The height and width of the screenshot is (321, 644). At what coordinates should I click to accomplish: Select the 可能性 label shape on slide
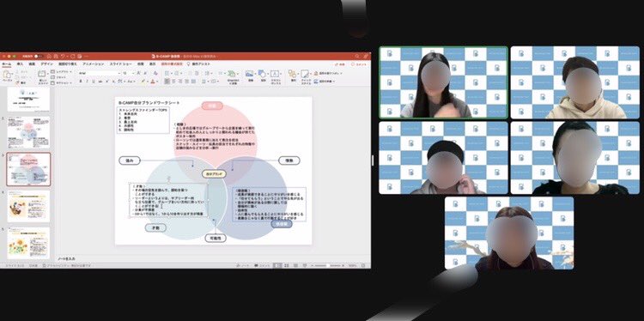216,238
